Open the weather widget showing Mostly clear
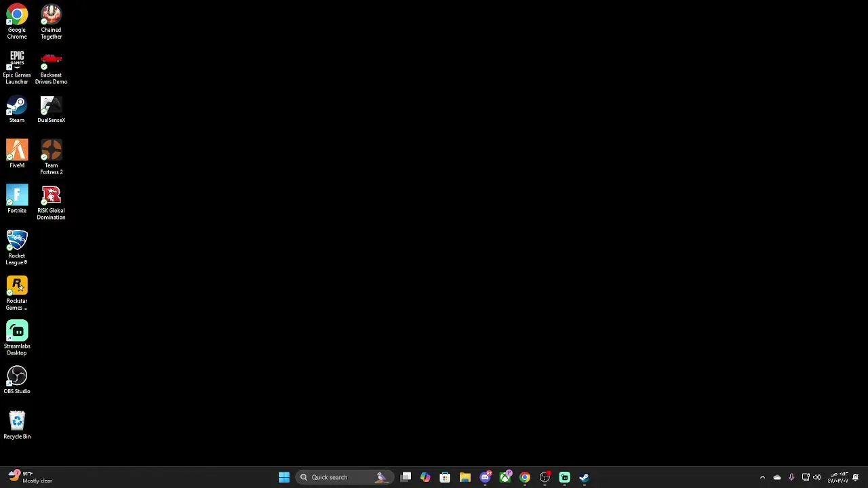The width and height of the screenshot is (868, 488). tap(31, 477)
